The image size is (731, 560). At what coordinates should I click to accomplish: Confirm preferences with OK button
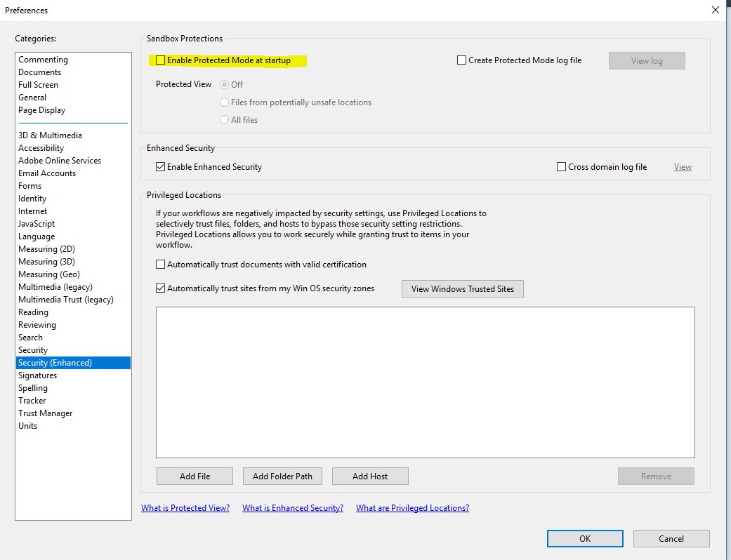[585, 539]
